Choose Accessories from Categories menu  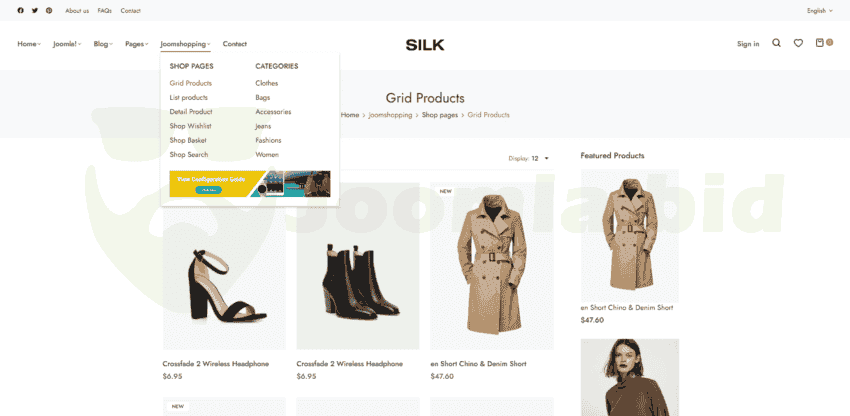tap(273, 112)
